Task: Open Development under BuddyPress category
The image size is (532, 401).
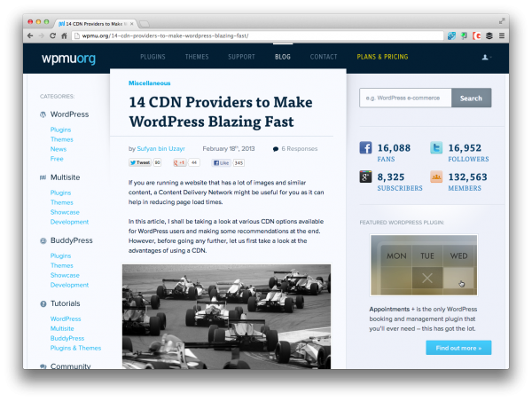Action: [69, 285]
